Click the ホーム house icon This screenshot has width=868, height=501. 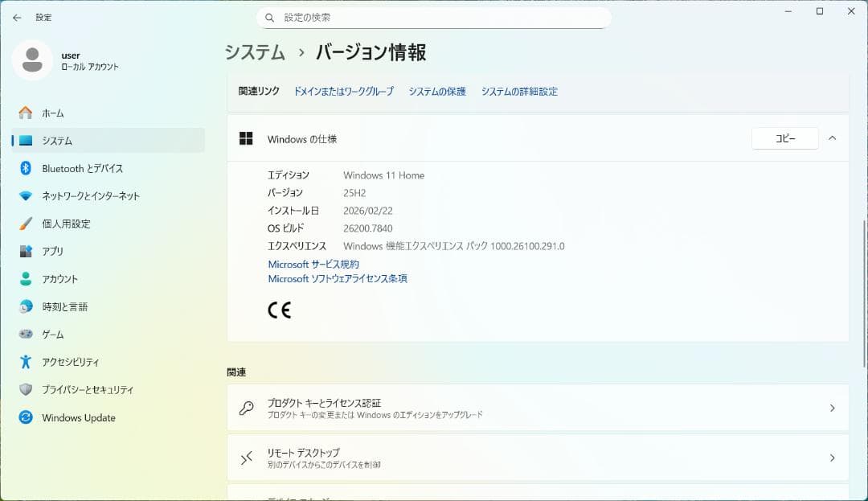[x=26, y=113]
